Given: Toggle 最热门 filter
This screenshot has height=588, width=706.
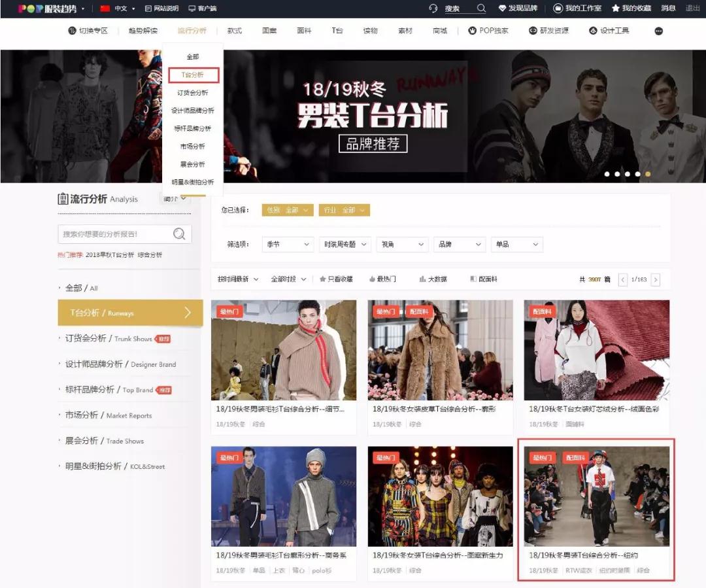Looking at the screenshot, I should (x=382, y=279).
